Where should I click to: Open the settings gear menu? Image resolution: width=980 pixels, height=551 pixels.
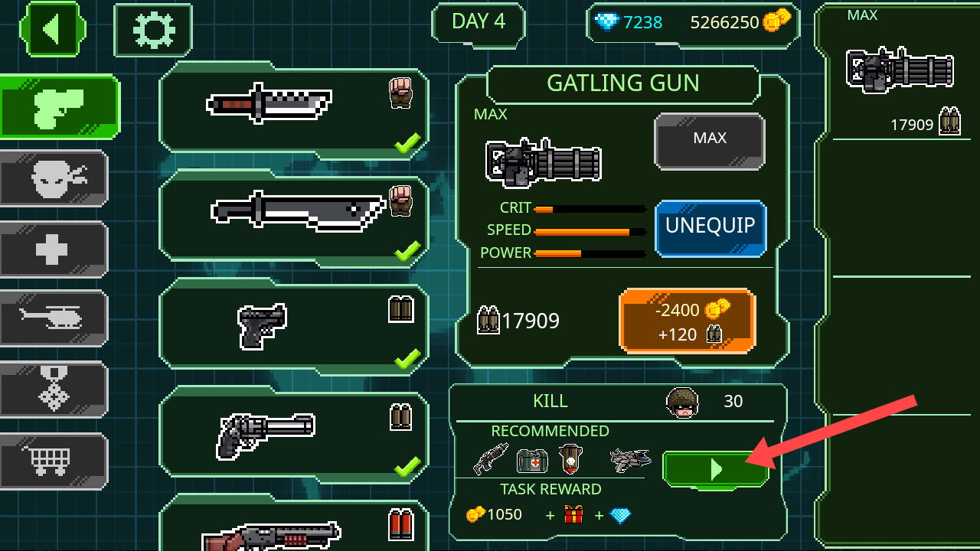point(153,30)
